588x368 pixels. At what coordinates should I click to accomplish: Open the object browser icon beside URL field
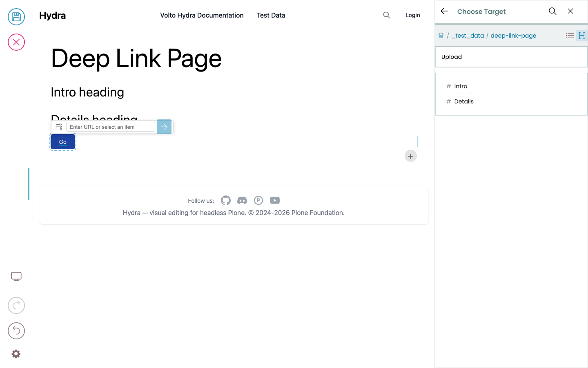(59, 127)
